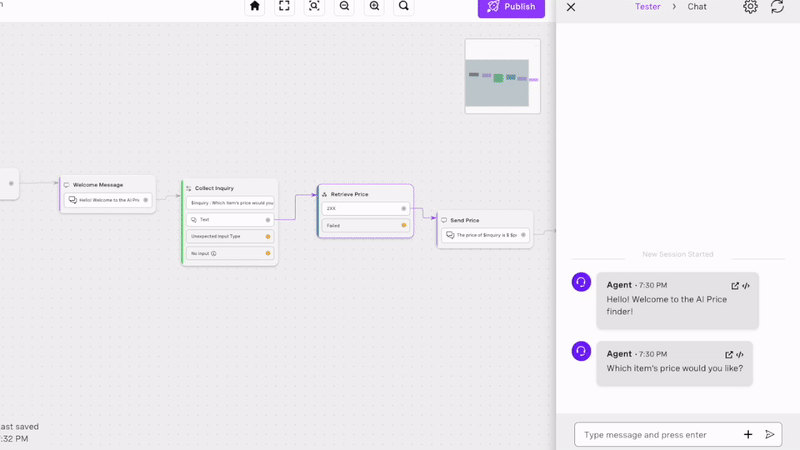Click the zoom out magnifier icon
This screenshot has width=800, height=450.
[x=344, y=6]
